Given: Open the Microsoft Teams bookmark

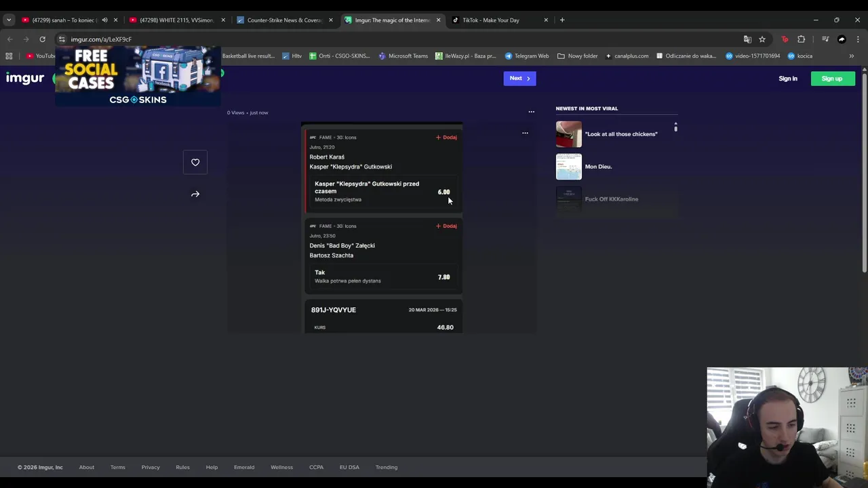Looking at the screenshot, I should [x=403, y=56].
